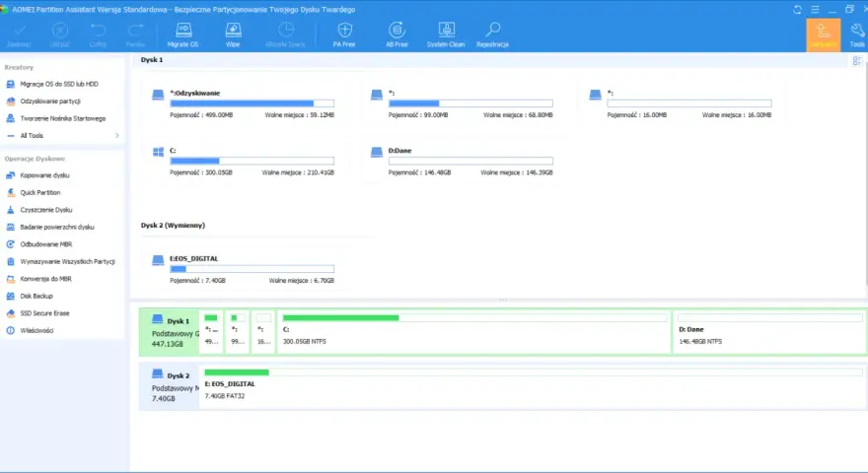Open Odzyskiwanie partycji wizard

pyautogui.click(x=50, y=101)
